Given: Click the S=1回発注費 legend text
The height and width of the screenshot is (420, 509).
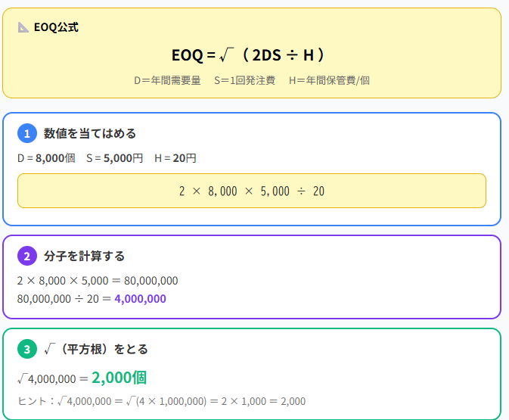Looking at the screenshot, I should coord(244,80).
